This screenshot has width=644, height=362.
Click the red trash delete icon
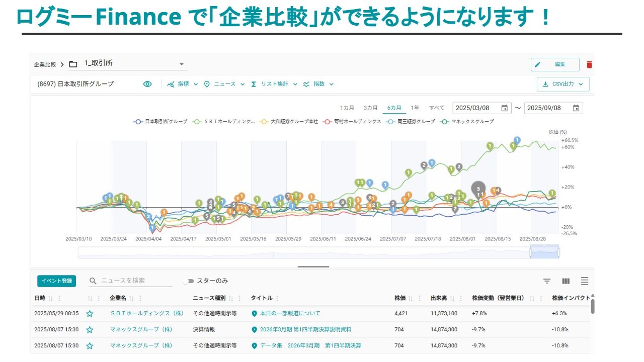pyautogui.click(x=589, y=64)
